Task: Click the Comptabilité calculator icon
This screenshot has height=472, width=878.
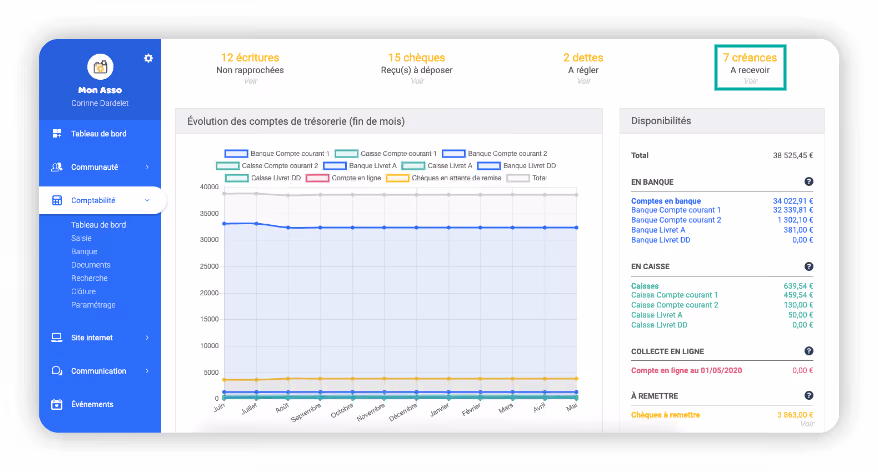Action: point(57,200)
